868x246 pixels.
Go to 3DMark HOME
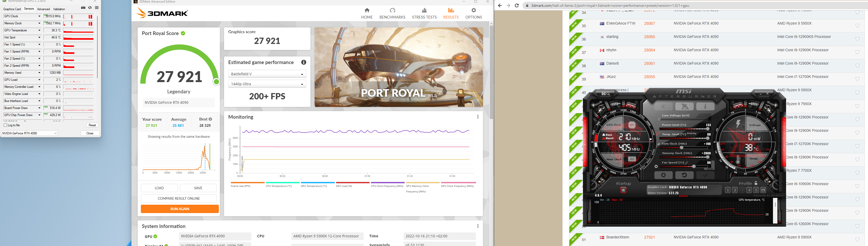coord(367,13)
